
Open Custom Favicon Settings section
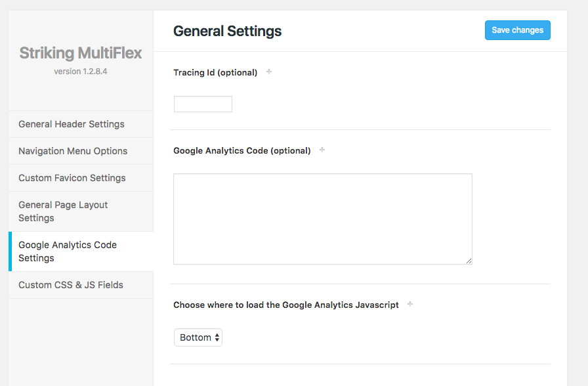point(81,178)
